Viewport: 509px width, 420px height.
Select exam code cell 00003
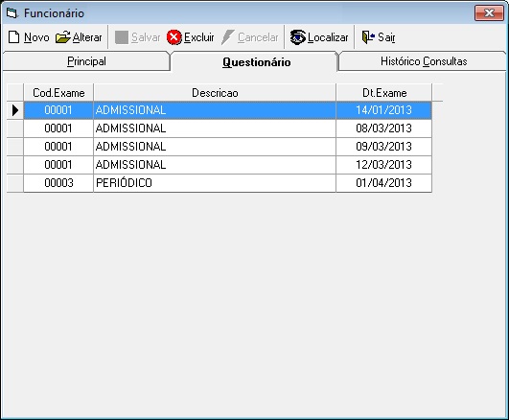coord(58,183)
